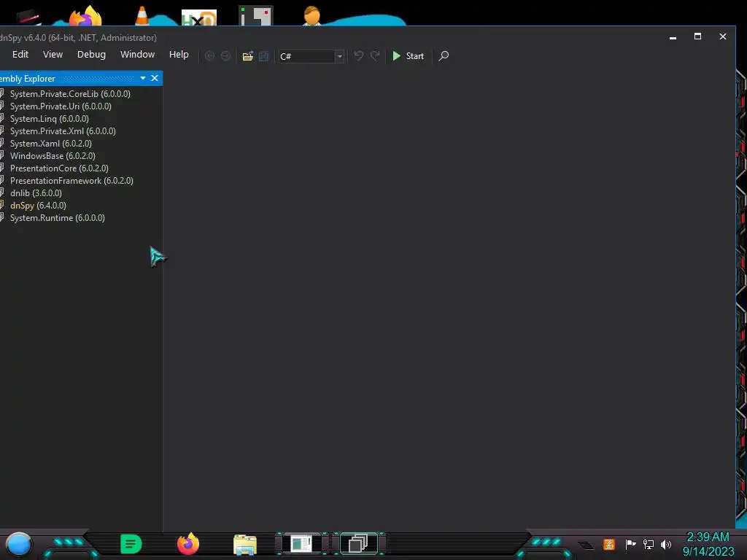The width and height of the screenshot is (747, 560).
Task: Select System.Runtime (6.0.0.0) assembly
Action: click(x=57, y=217)
